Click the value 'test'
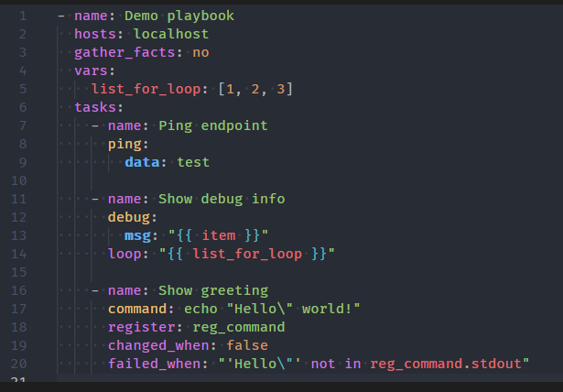 click(x=193, y=162)
